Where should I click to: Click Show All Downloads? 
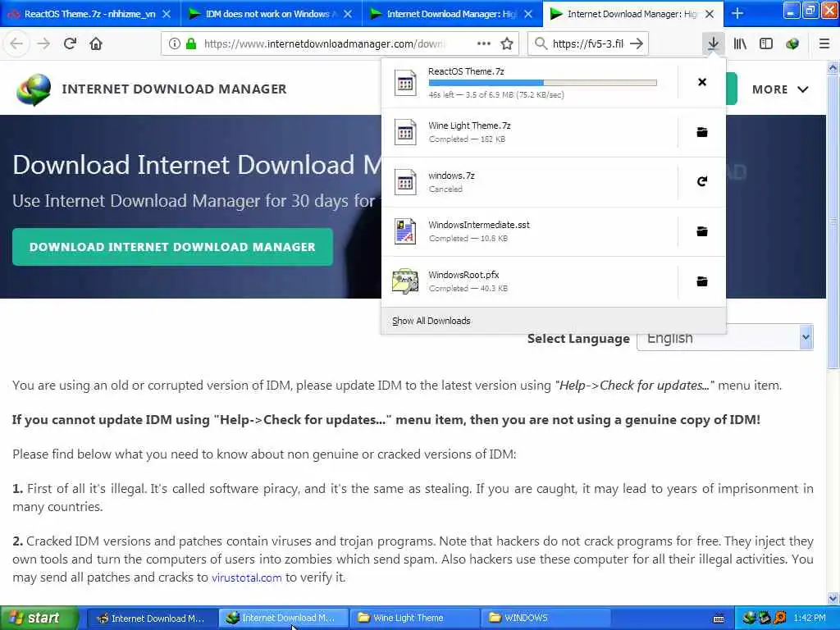[x=431, y=321]
